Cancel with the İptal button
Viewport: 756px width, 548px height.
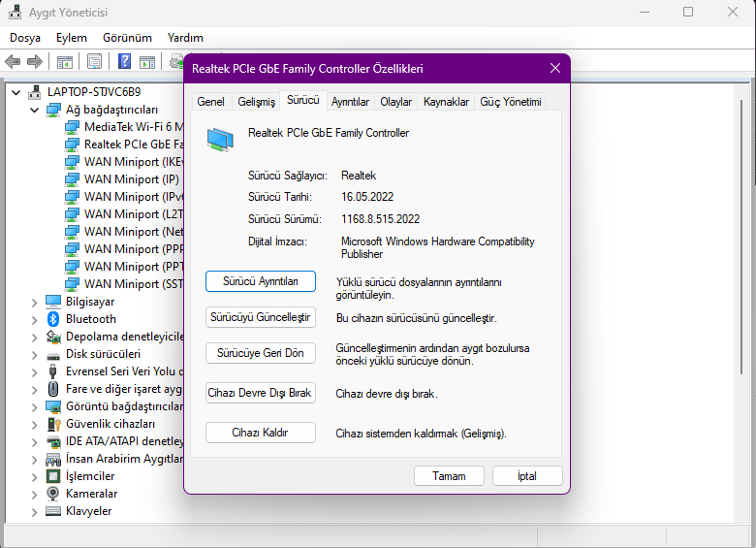point(527,476)
